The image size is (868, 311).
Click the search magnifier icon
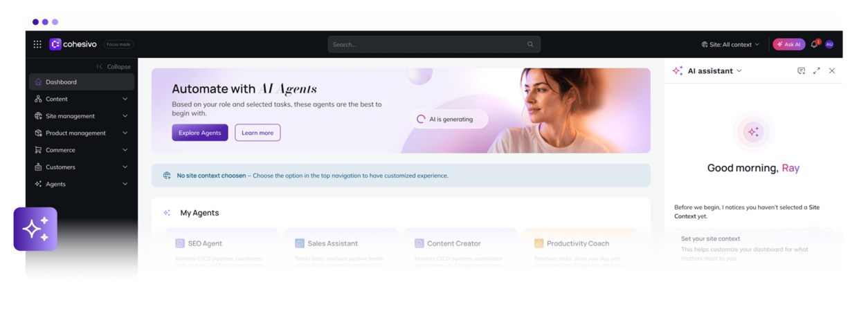pyautogui.click(x=530, y=44)
